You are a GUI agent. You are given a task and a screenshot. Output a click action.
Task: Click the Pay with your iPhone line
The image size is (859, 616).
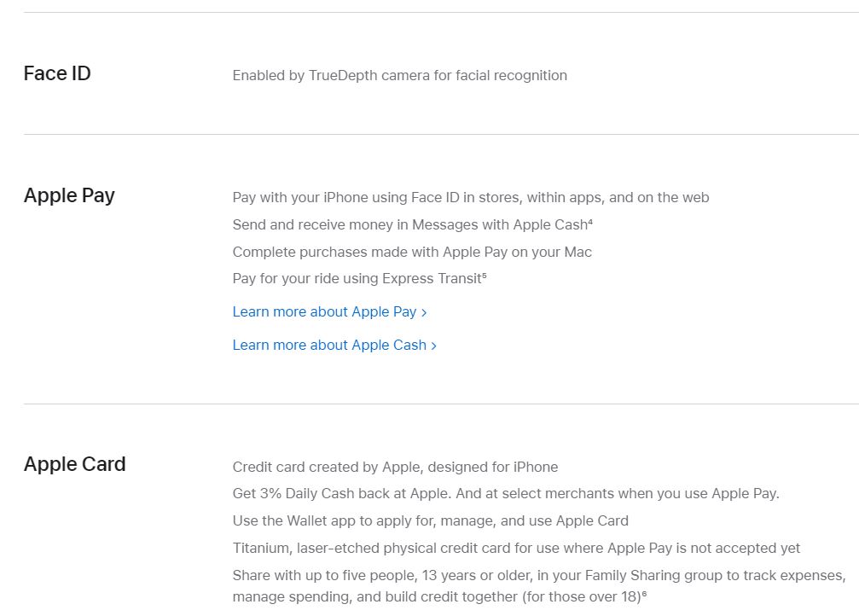[471, 197]
